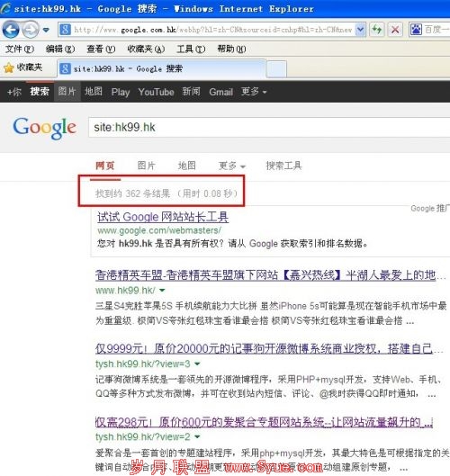Click 搜索 in the black Google bar
450x476 pixels.
40,92
